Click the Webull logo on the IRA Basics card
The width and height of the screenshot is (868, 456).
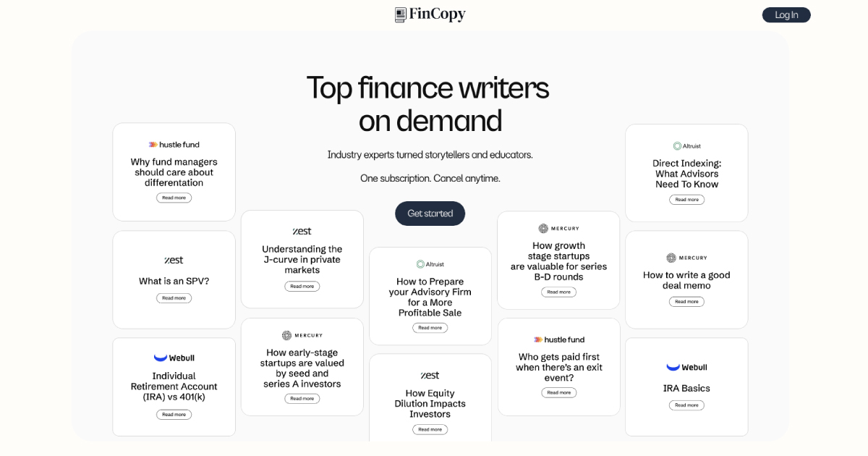click(x=686, y=366)
